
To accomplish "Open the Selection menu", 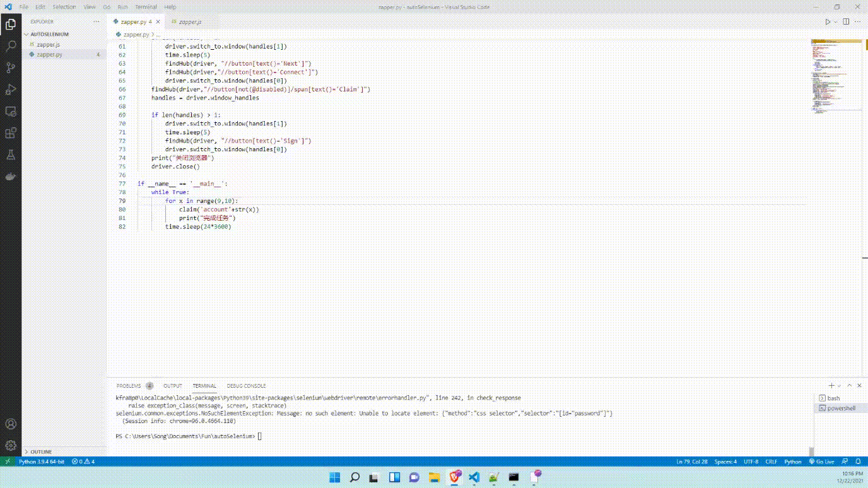I will pyautogui.click(x=64, y=7).
